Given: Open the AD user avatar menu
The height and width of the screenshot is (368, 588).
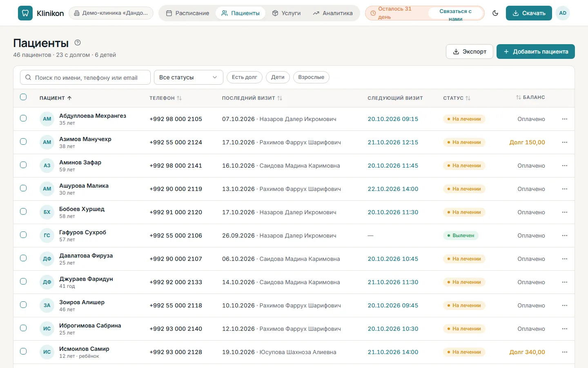Looking at the screenshot, I should tap(563, 13).
